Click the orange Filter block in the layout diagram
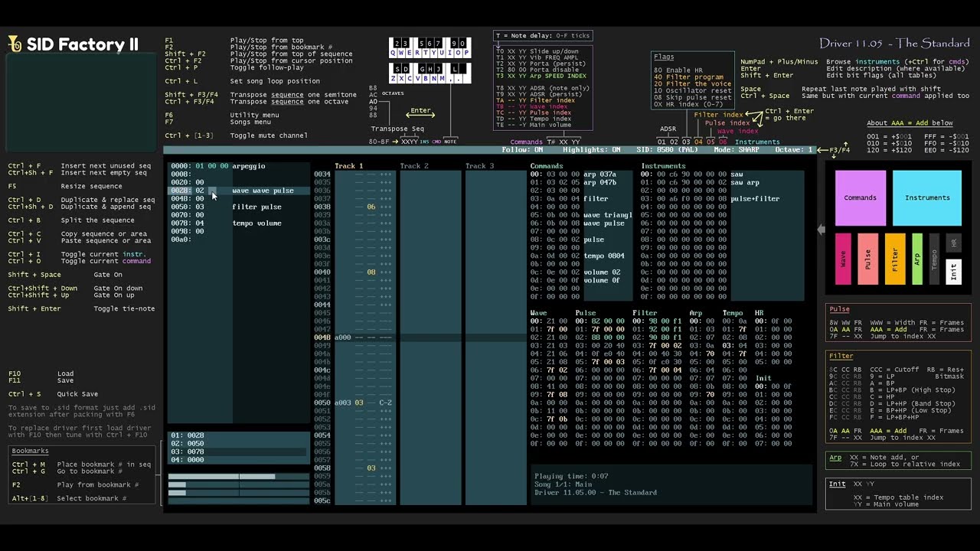 click(895, 259)
